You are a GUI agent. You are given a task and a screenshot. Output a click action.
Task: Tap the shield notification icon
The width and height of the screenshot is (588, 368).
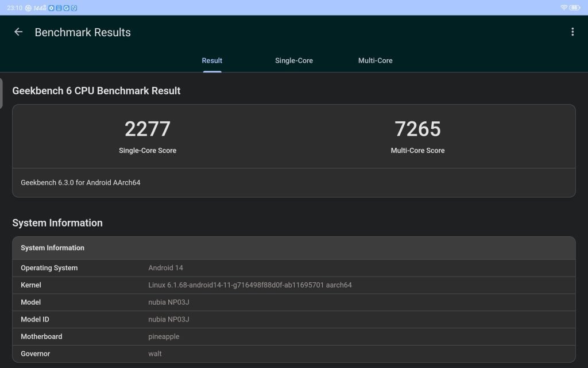pyautogui.click(x=74, y=8)
